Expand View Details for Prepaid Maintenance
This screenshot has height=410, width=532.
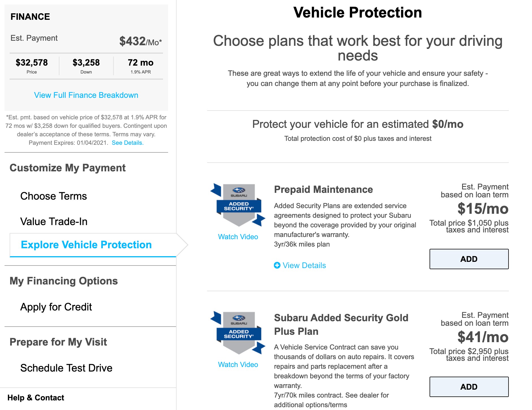(x=300, y=265)
